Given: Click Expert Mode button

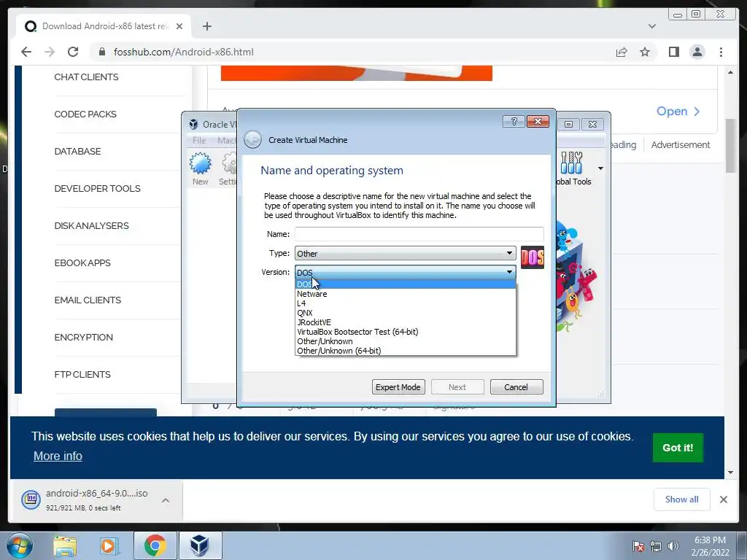Looking at the screenshot, I should click(398, 387).
